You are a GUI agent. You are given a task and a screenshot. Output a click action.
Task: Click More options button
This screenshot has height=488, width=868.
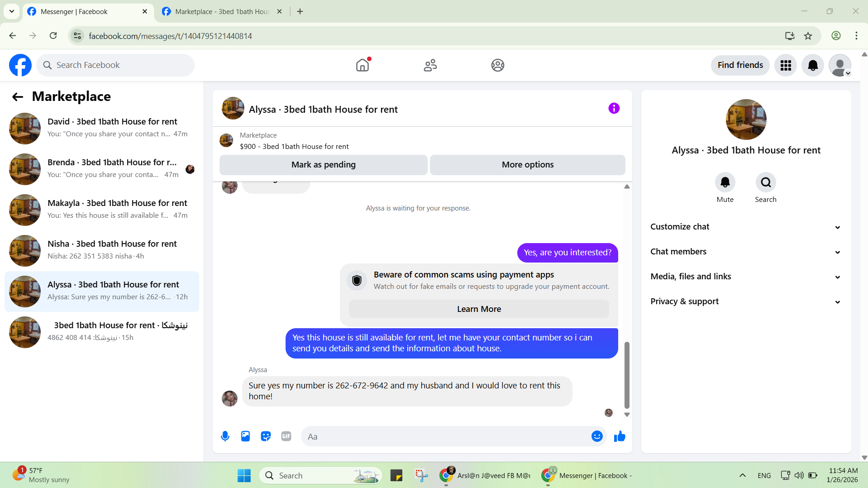pos(527,165)
